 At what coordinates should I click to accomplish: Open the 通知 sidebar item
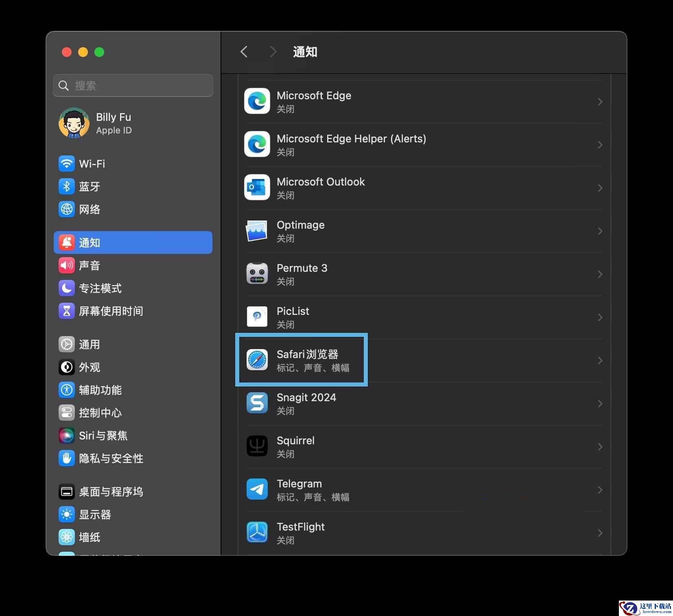(133, 242)
